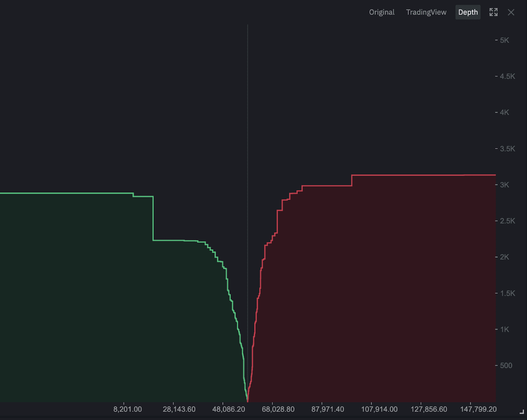527x420 pixels.
Task: Click the 87,971.40 price axis label
Action: (328, 409)
